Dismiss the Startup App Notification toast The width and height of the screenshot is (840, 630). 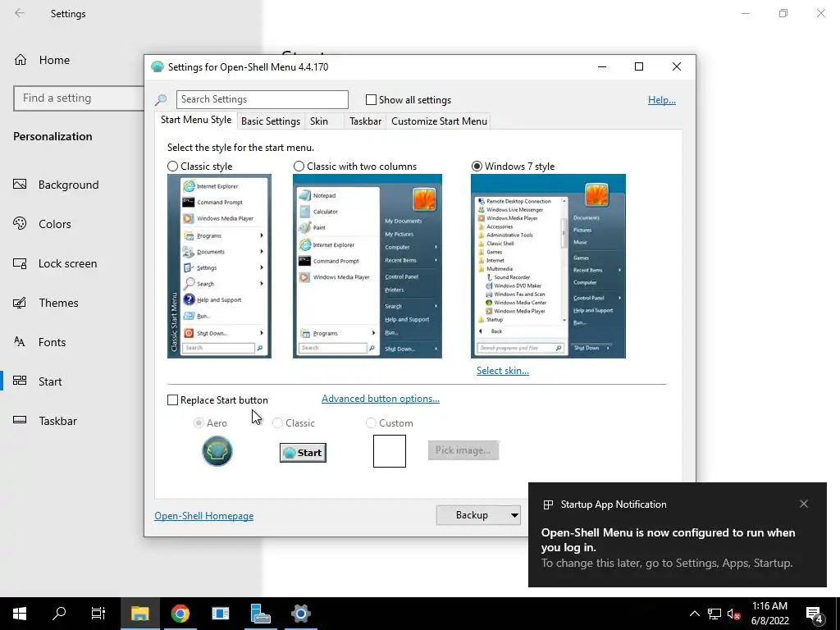point(804,504)
